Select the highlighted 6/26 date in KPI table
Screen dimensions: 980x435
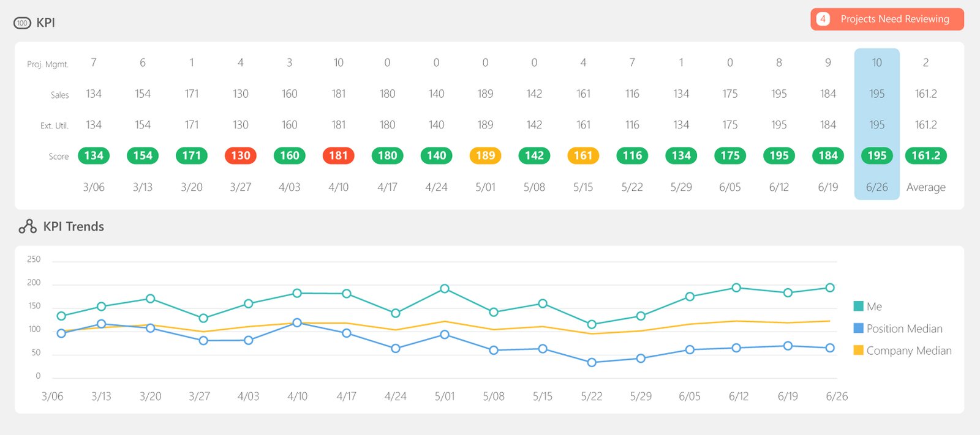coord(877,187)
